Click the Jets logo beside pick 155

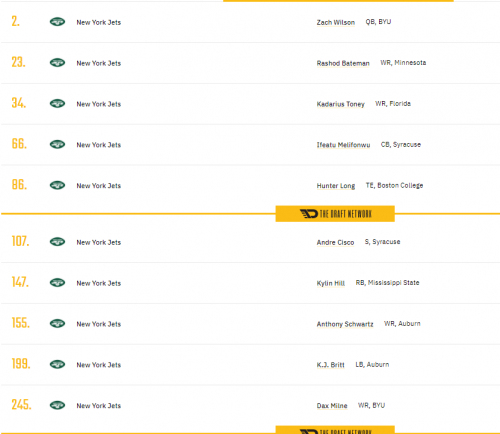[57, 323]
